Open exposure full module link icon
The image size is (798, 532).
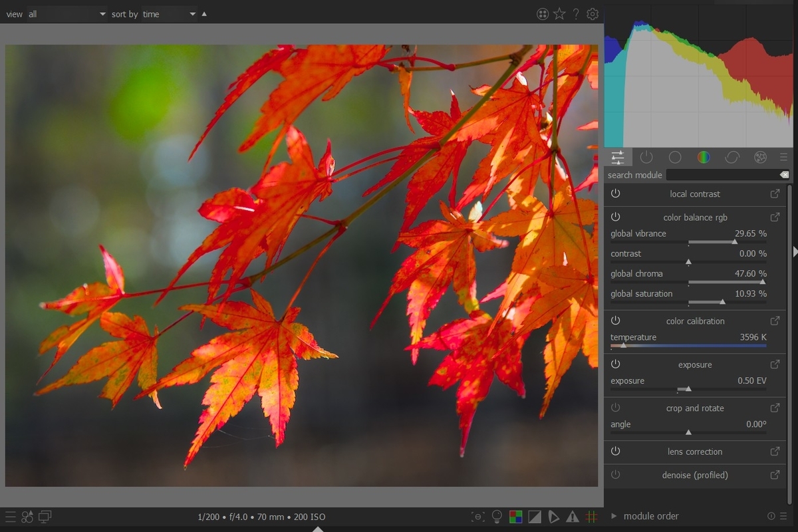click(x=775, y=364)
